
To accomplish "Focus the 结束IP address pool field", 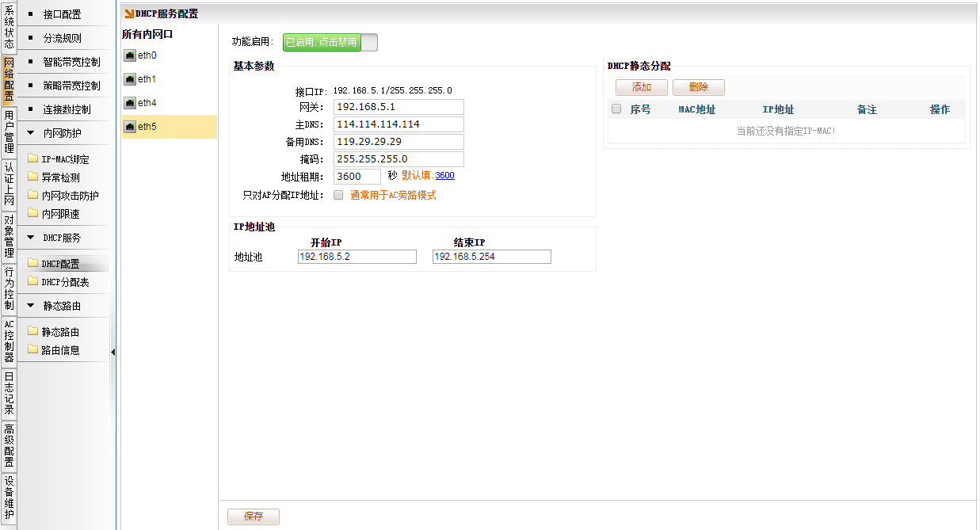I will pyautogui.click(x=492, y=257).
